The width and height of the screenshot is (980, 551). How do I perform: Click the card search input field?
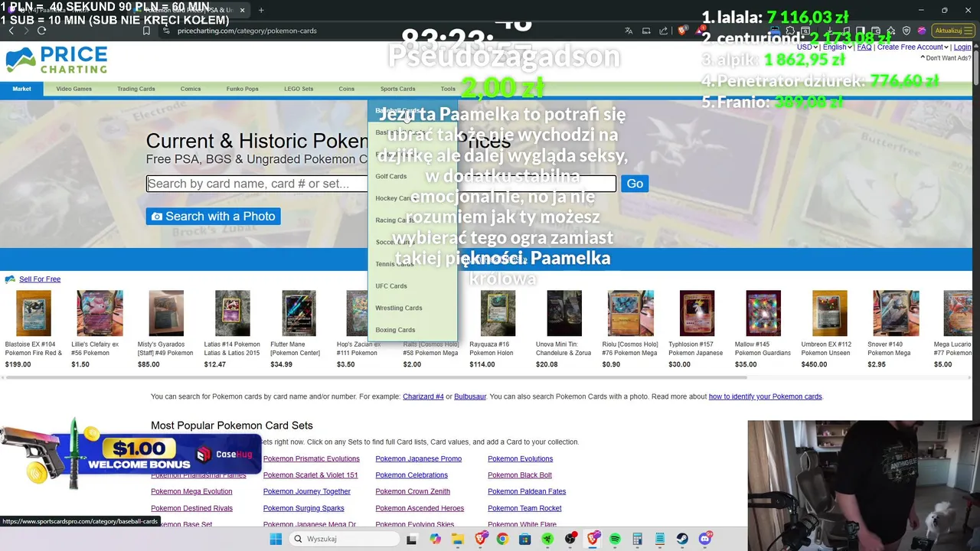click(x=381, y=184)
